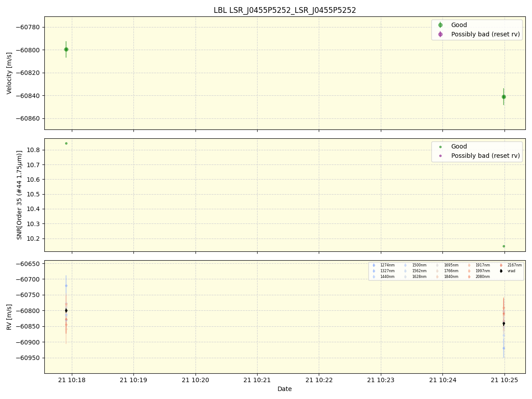This screenshot has width=532, height=399.
Task: Click the 21 10:23 tick label
Action: (x=381, y=380)
